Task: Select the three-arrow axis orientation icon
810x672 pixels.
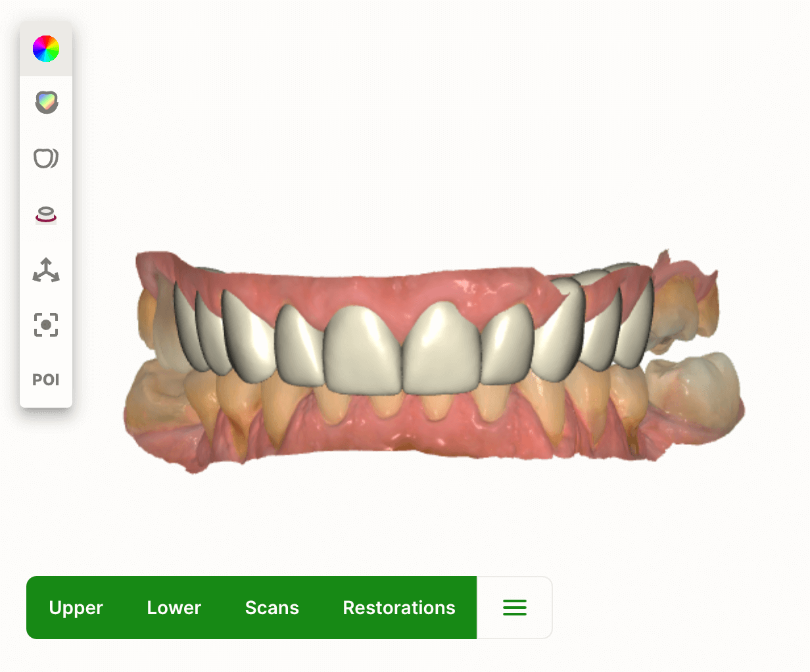Action: coord(46,270)
